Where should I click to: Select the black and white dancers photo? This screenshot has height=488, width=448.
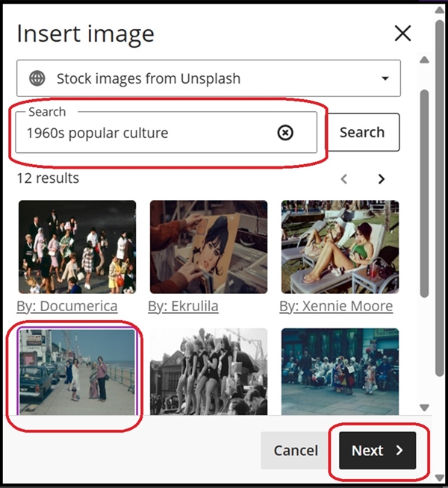coord(208,372)
